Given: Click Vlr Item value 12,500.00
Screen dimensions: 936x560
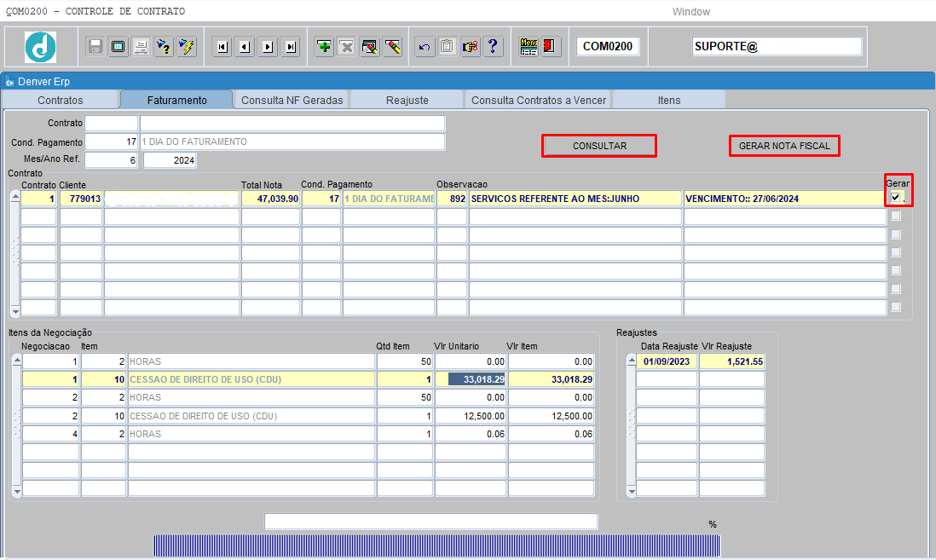Looking at the screenshot, I should pos(551,415).
